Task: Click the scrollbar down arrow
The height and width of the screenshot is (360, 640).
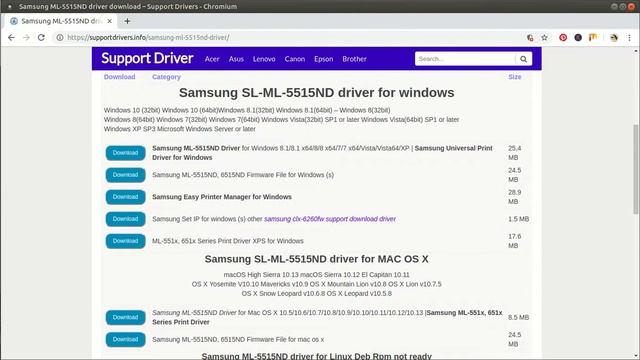Action: pos(636,356)
